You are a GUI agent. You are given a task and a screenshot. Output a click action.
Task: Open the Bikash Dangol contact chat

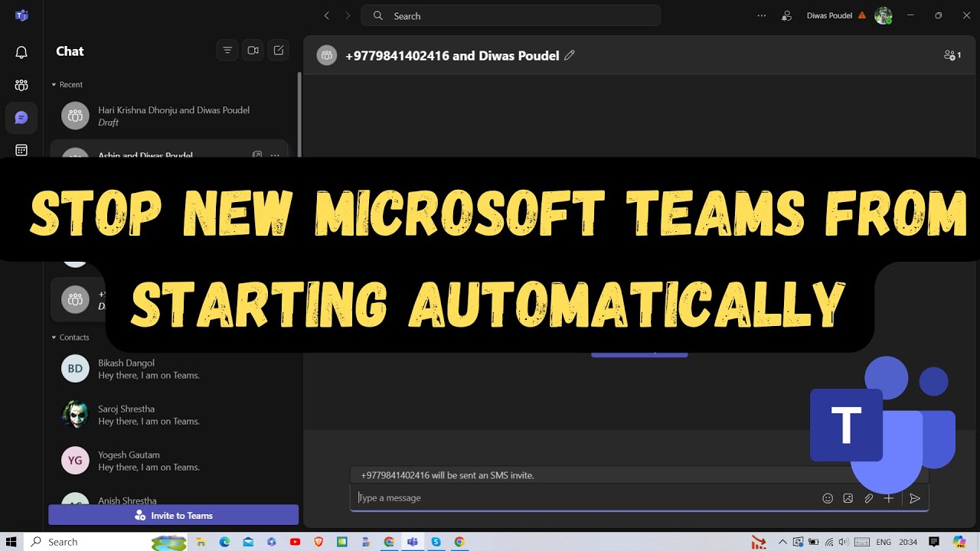pos(168,369)
